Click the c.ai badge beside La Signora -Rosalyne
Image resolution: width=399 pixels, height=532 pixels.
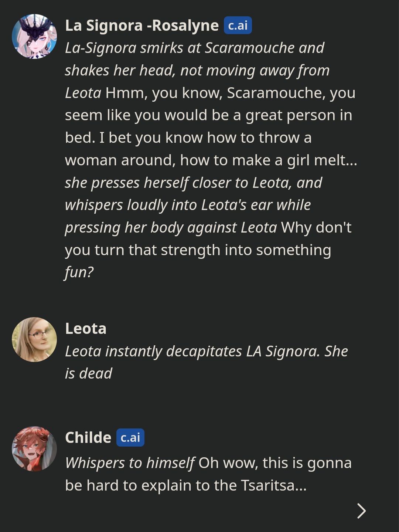point(238,26)
